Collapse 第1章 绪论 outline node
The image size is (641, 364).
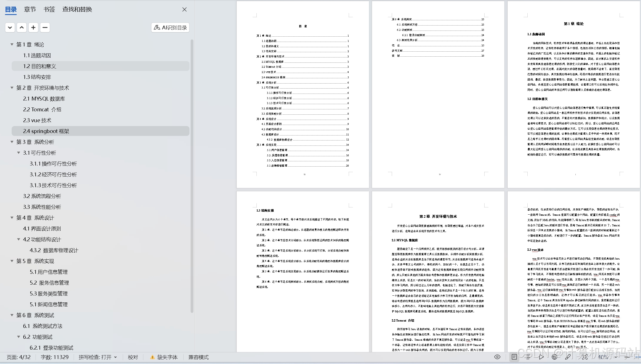12,44
